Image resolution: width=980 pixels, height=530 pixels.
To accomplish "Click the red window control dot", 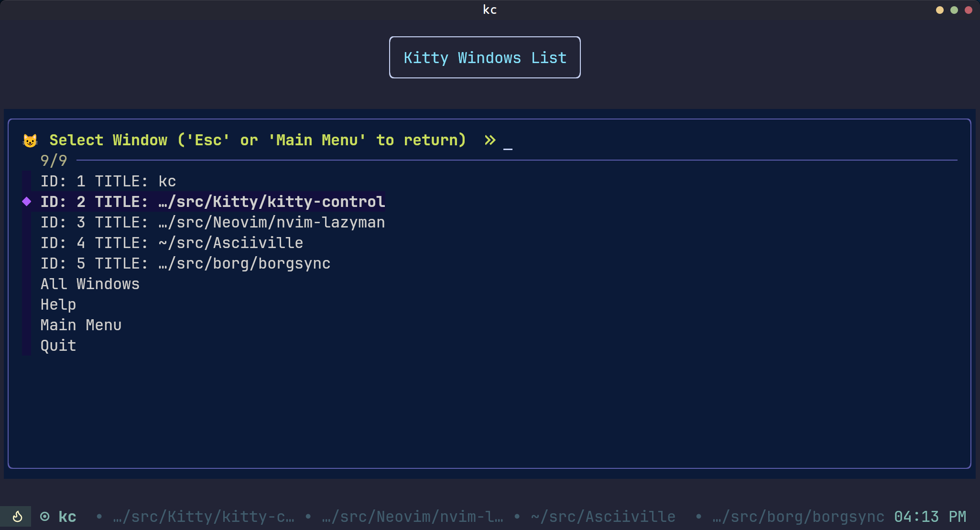I will pyautogui.click(x=968, y=10).
